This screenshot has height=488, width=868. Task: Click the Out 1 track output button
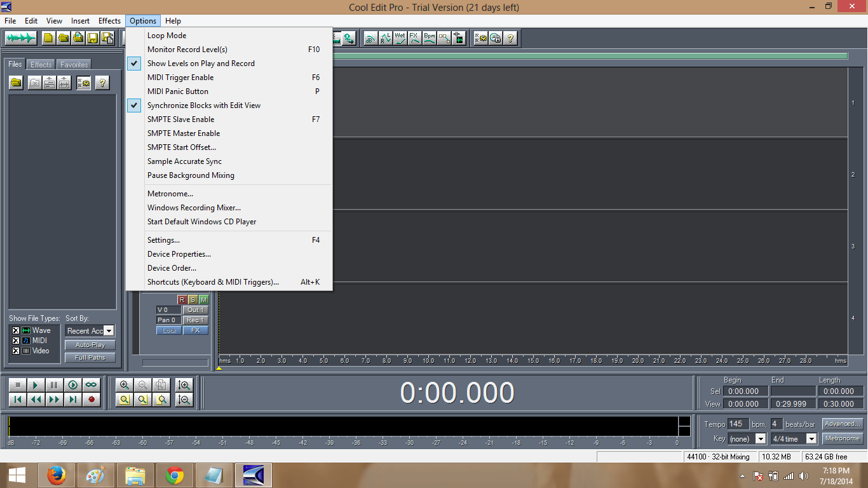196,310
